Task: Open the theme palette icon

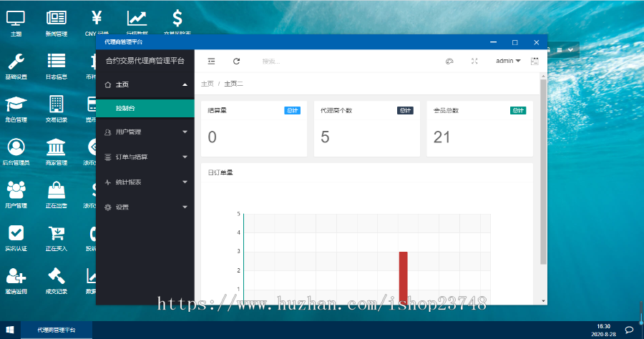Action: (449, 62)
